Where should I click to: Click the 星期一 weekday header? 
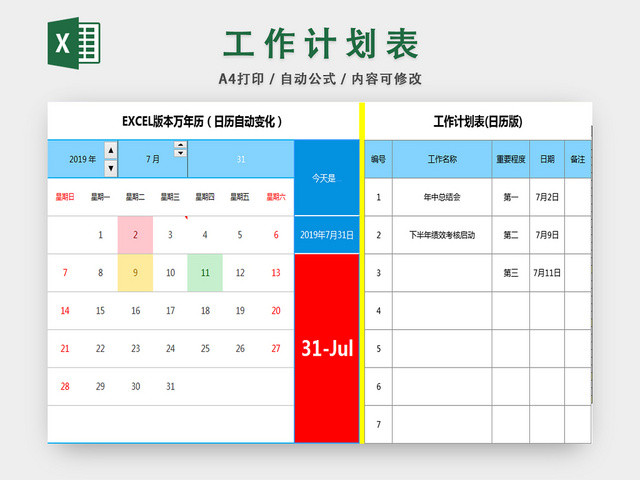[x=100, y=197]
